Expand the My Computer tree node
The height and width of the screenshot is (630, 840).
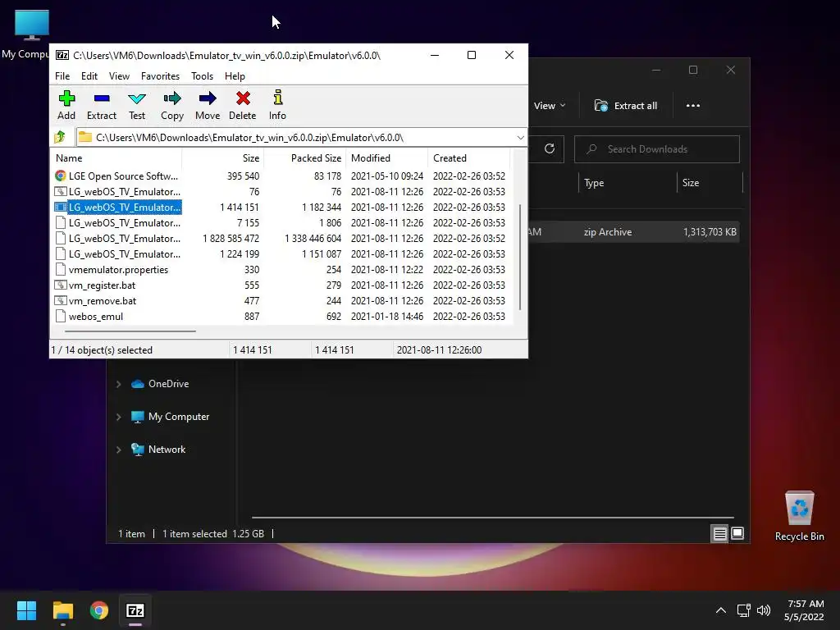(118, 417)
